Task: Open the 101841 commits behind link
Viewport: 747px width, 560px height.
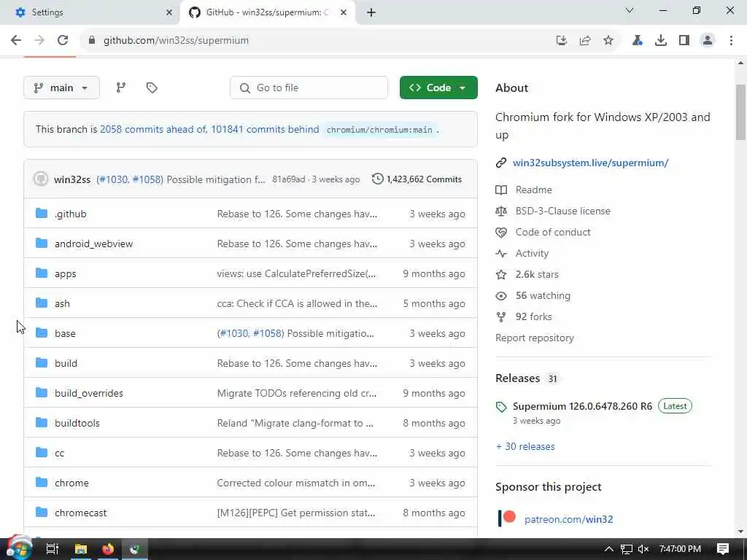Action: point(265,130)
